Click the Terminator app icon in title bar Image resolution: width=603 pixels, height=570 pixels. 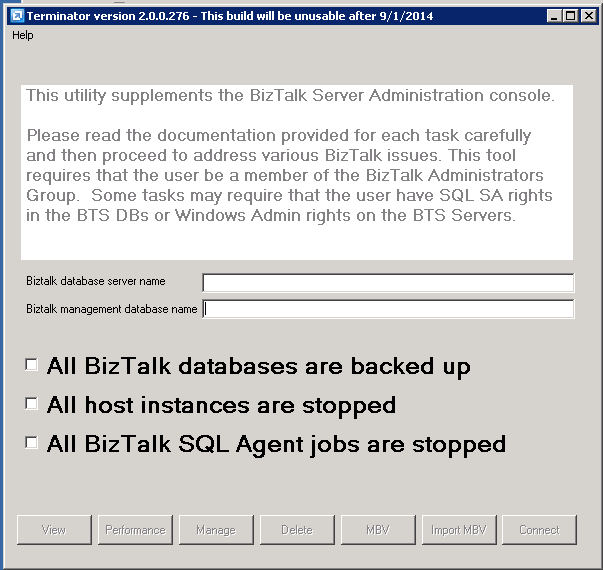coord(17,16)
